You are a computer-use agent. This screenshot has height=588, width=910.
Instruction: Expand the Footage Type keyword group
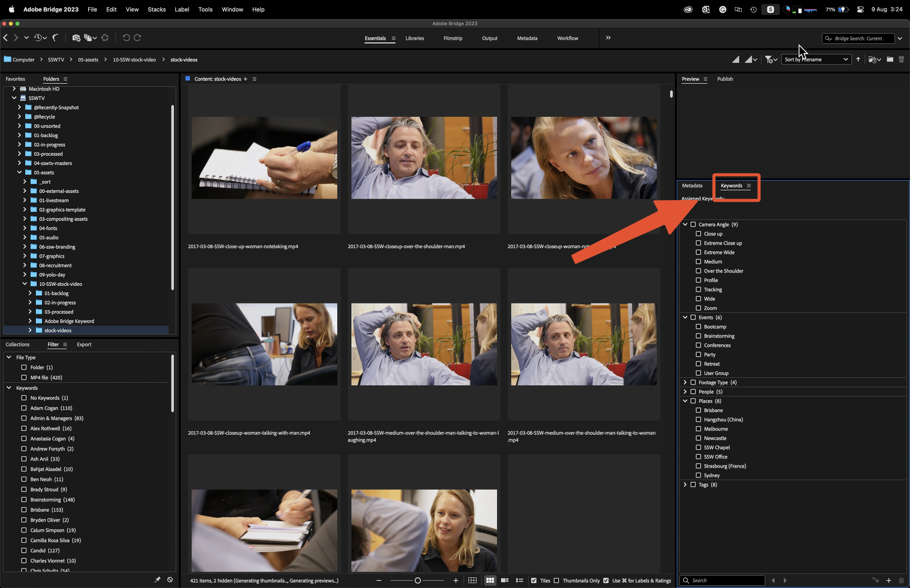685,382
